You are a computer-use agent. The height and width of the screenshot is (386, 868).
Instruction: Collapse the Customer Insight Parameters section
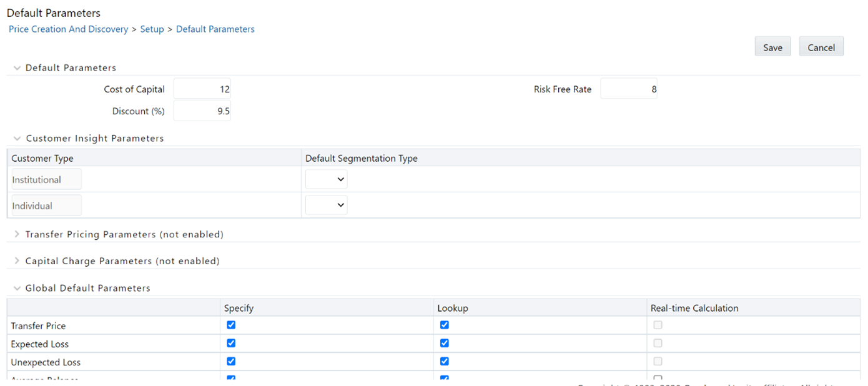click(17, 138)
